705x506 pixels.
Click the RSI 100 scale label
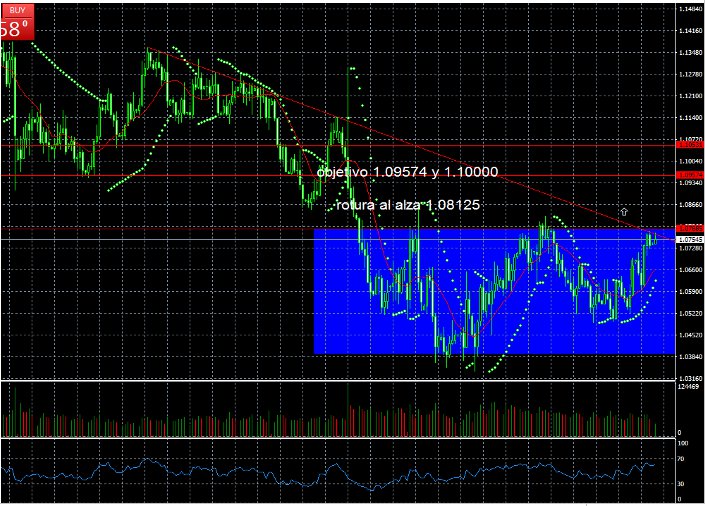[683, 442]
